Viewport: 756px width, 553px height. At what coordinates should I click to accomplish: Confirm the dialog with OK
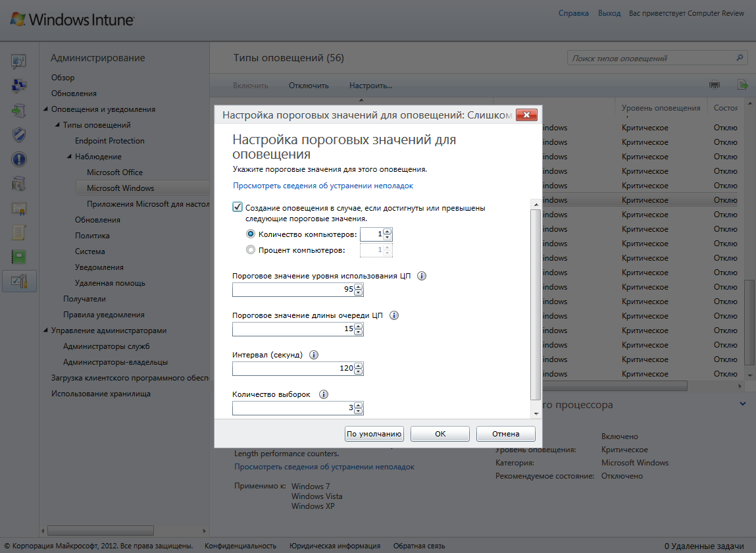point(440,434)
